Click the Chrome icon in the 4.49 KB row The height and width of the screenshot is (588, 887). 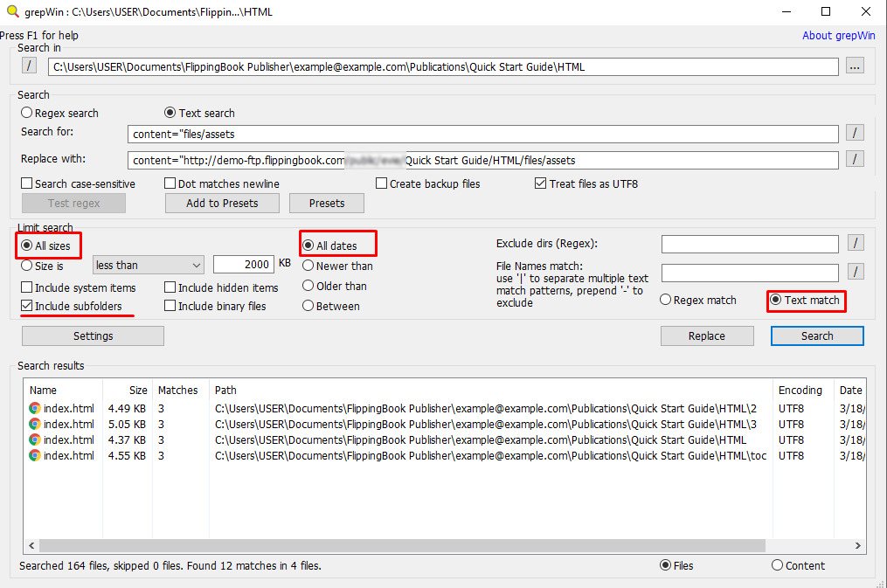35,408
